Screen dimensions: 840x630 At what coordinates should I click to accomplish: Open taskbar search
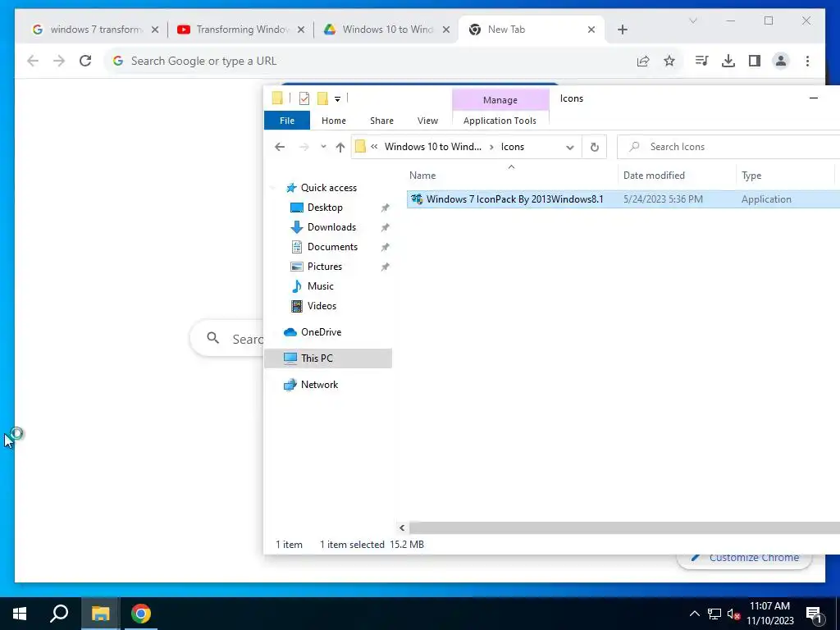tap(59, 614)
